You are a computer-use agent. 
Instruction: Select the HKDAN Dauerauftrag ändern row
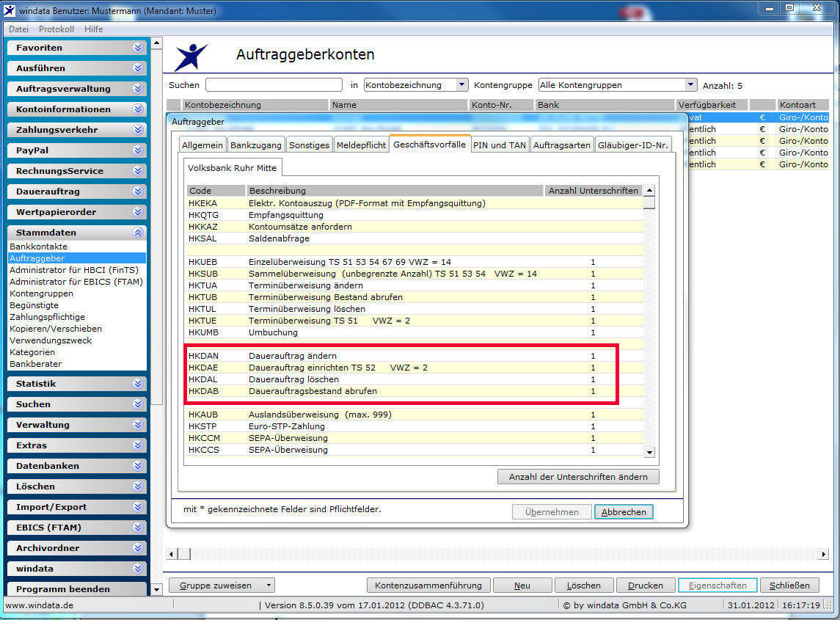tap(414, 356)
